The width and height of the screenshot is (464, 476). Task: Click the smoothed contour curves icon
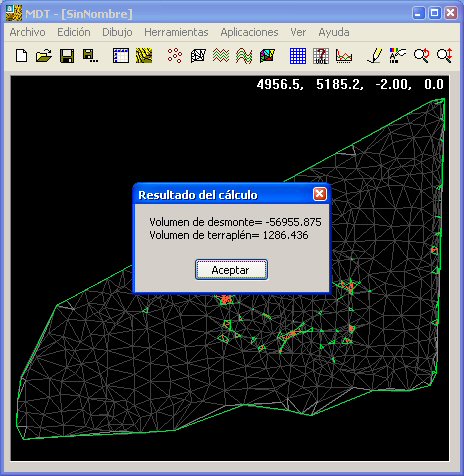(x=244, y=56)
